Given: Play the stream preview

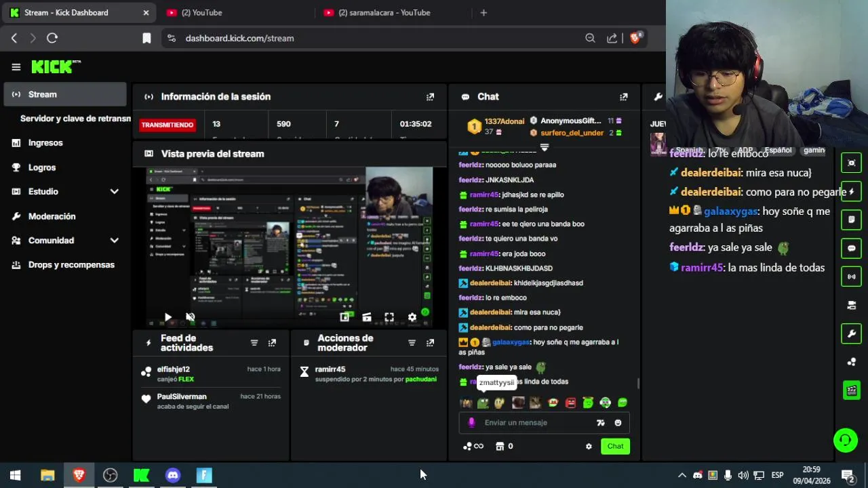Looking at the screenshot, I should 168,317.
